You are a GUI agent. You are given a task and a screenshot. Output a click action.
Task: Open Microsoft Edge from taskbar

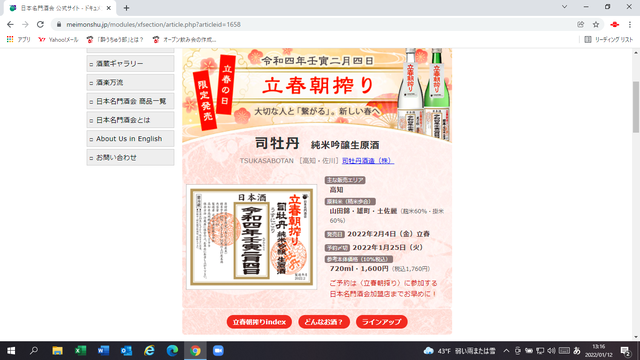(x=172, y=351)
